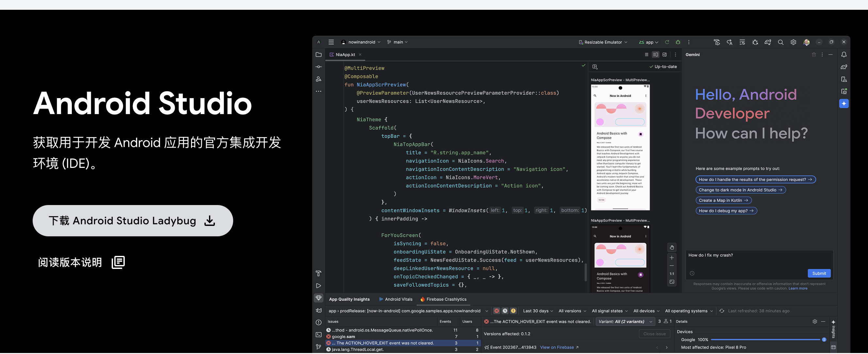
Task: Open the App Quality Insights diamond sidebar icon
Action: click(318, 298)
